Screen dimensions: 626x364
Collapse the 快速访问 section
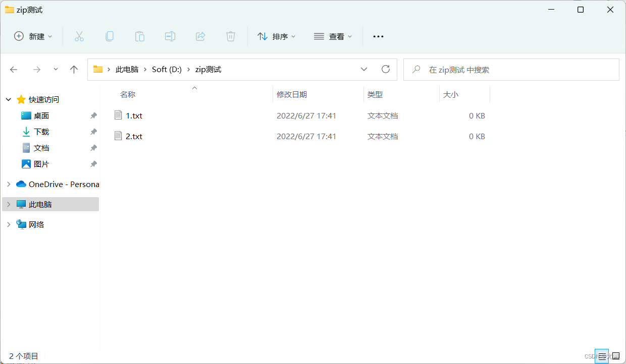click(x=8, y=99)
